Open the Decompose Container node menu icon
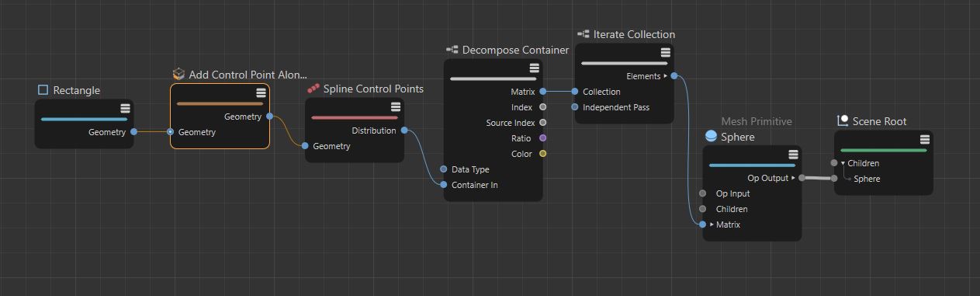Screen dimensions: 980x296 point(535,68)
